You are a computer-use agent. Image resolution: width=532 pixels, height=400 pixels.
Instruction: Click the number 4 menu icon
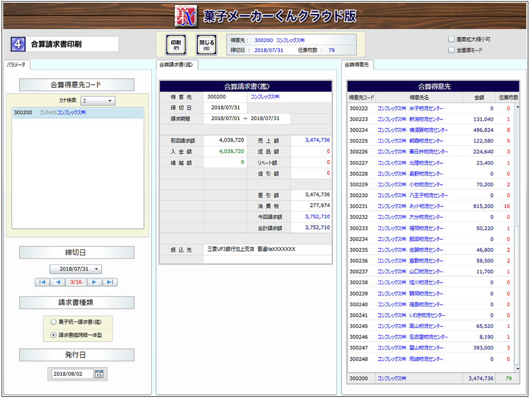click(18, 44)
